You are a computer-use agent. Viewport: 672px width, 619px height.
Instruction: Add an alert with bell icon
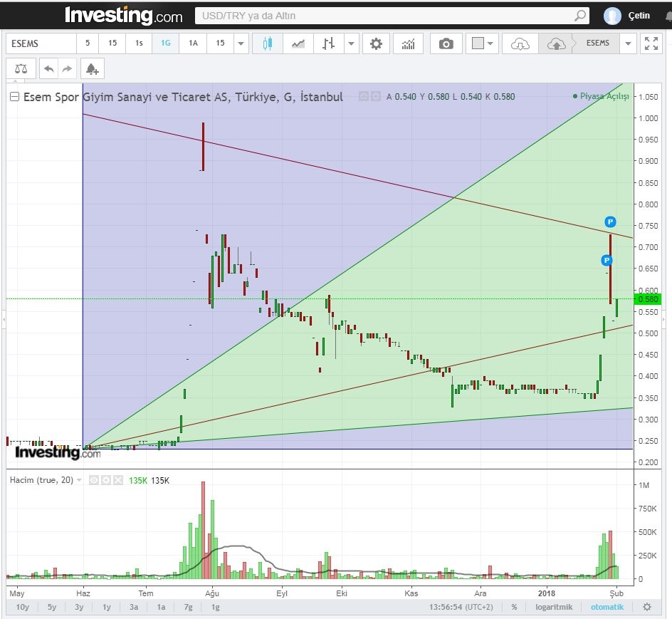click(92, 68)
